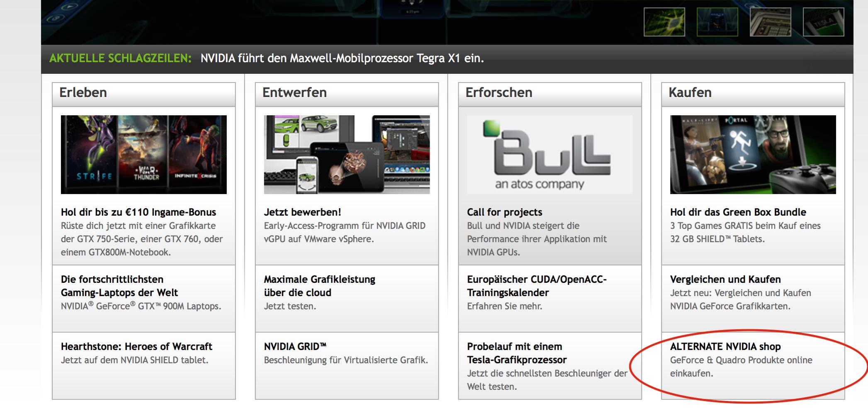Open 'Die fortschrittlichsten Gaming-Laptops der Welt' link

tap(119, 286)
